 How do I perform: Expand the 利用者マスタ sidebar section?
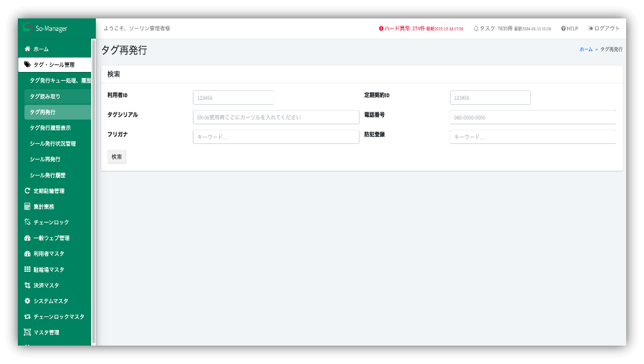(x=49, y=254)
